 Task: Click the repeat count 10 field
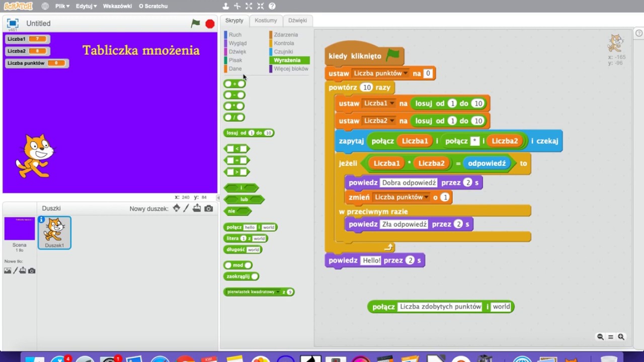tap(367, 87)
